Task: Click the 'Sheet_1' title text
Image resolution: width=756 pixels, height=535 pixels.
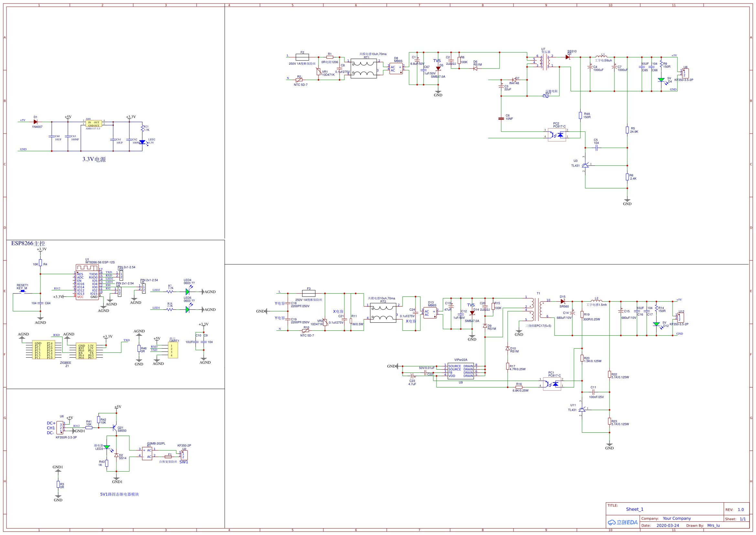Action: [634, 509]
